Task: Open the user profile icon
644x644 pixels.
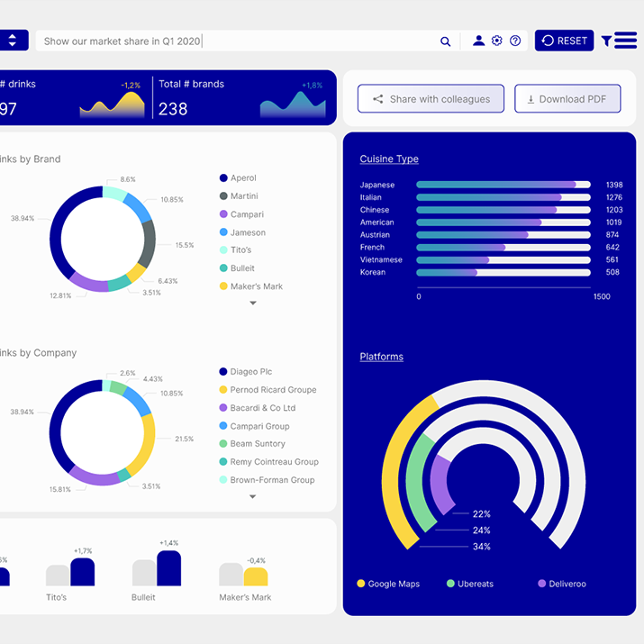Action: point(478,41)
